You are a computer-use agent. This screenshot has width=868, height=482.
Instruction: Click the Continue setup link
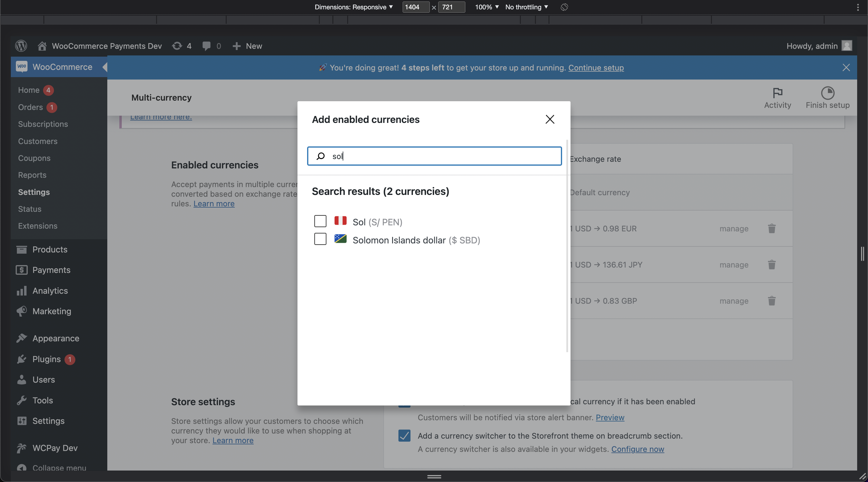tap(596, 68)
